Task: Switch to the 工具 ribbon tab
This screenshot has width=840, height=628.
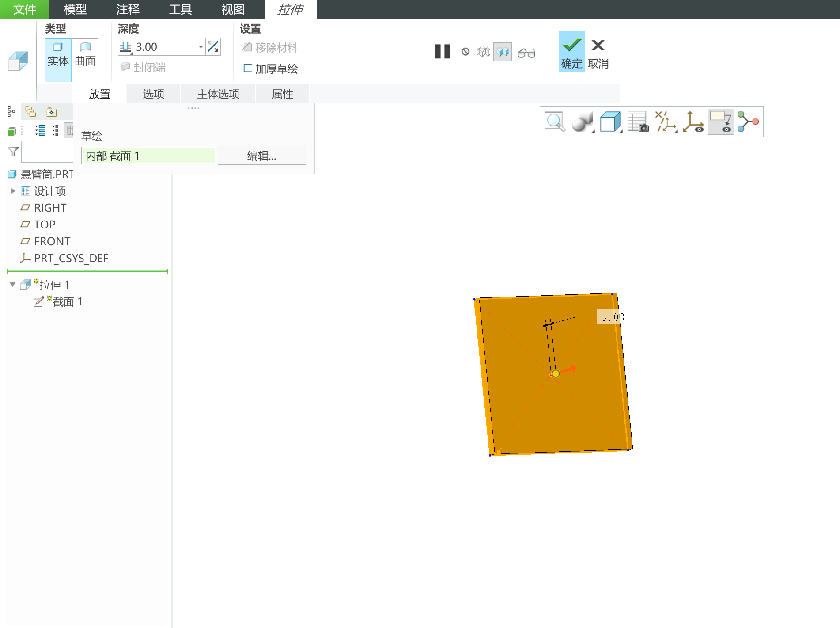Action: tap(180, 9)
